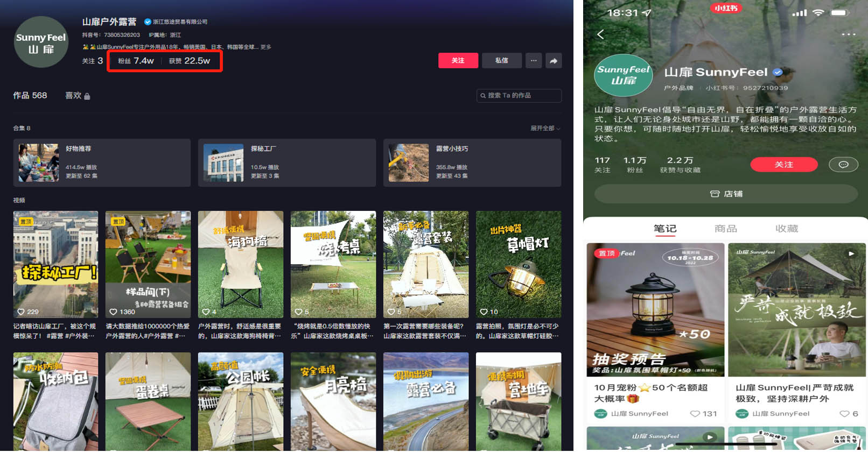Screen dimensions: 868x452
Task: Tap the 店铺 shop button
Action: (x=725, y=194)
